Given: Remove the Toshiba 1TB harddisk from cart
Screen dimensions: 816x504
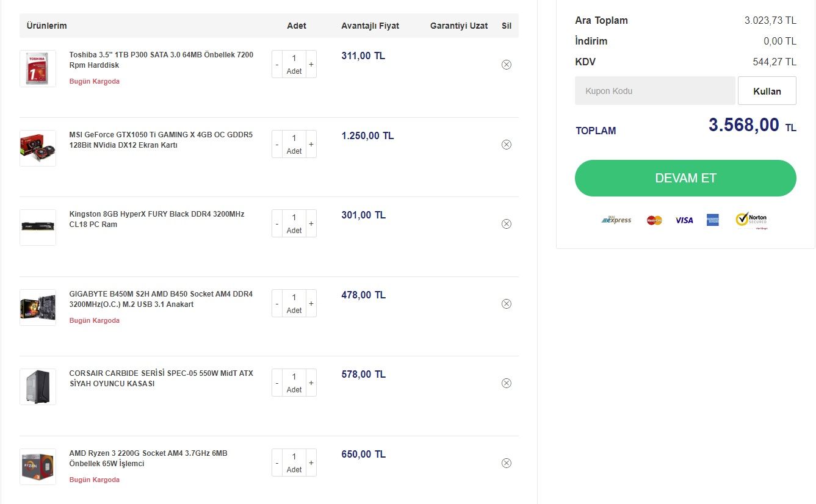Looking at the screenshot, I should (x=506, y=65).
